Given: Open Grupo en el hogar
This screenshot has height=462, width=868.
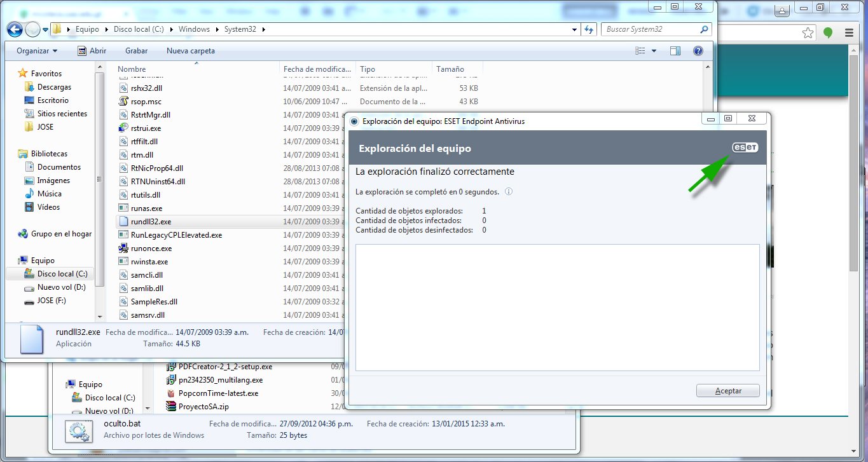Looking at the screenshot, I should 61,234.
